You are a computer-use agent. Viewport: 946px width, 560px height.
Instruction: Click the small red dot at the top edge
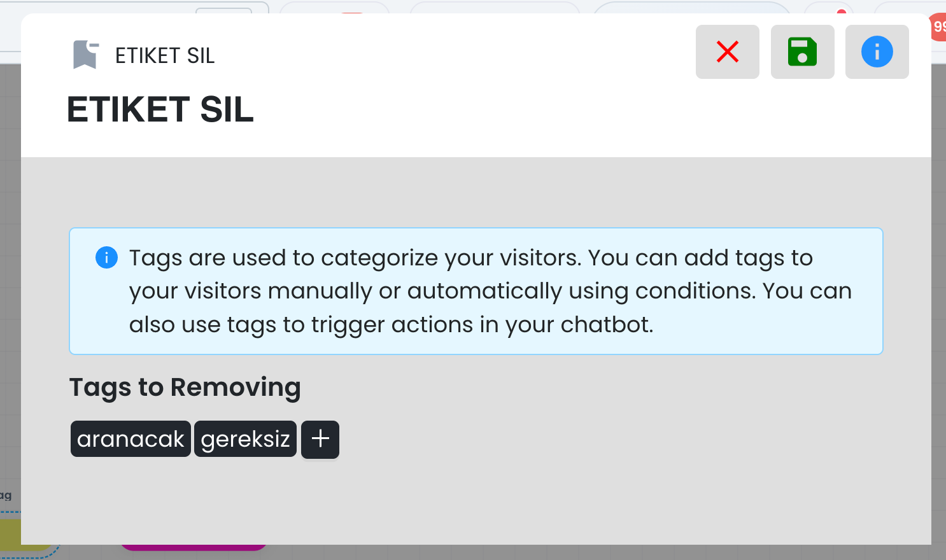[842, 11]
